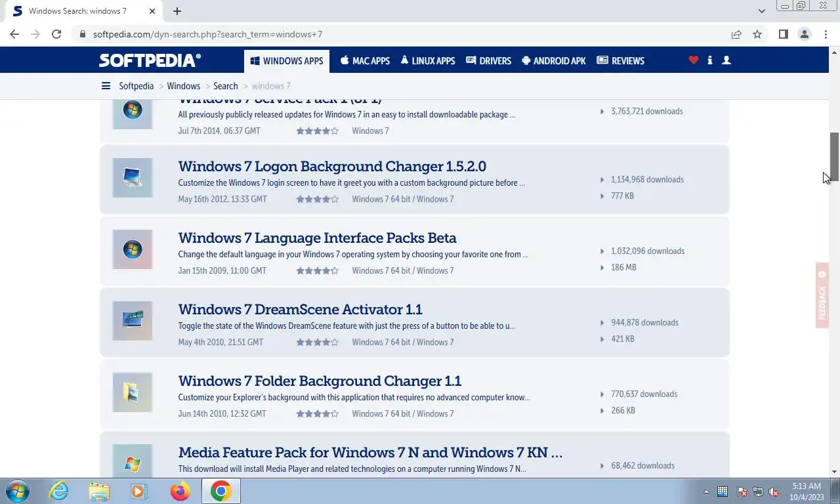Click the share page icon in address bar
The height and width of the screenshot is (504, 840).
coord(736,34)
